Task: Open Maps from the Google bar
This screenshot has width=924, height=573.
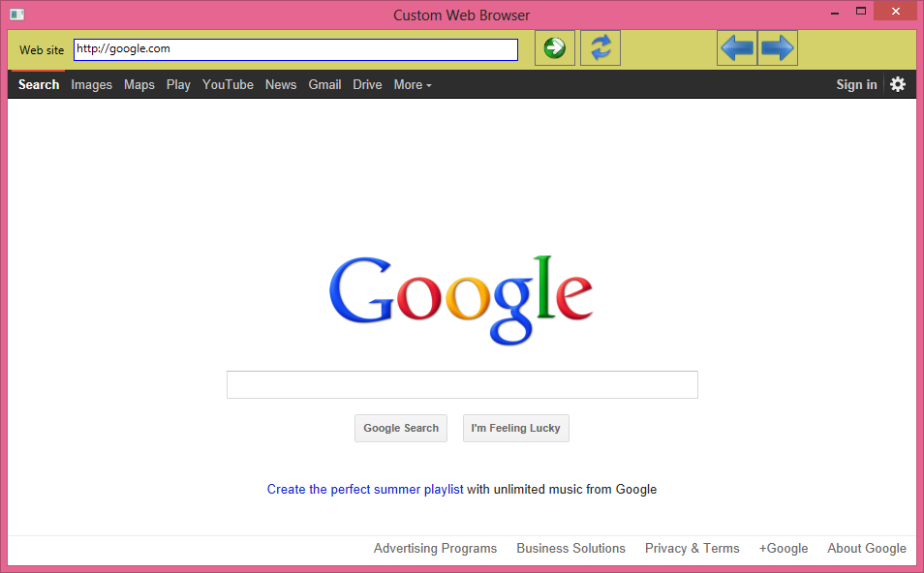Action: (139, 85)
